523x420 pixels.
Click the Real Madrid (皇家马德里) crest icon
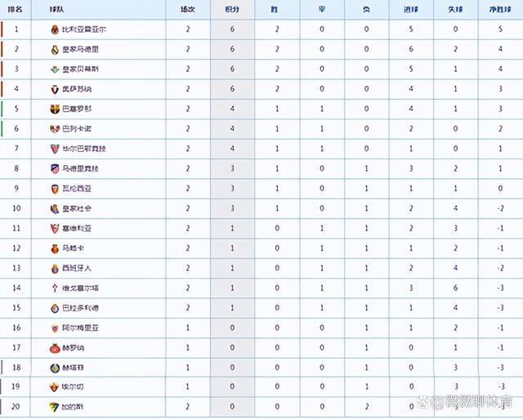click(55, 50)
